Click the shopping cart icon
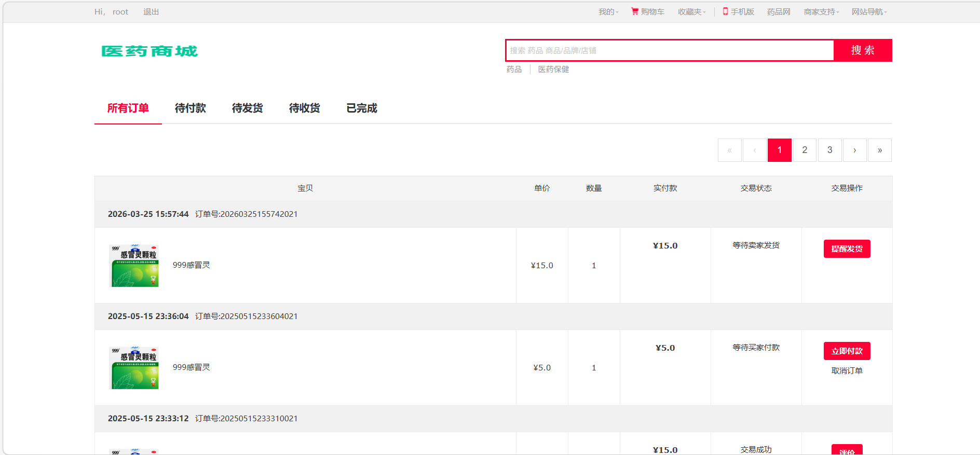 click(635, 11)
